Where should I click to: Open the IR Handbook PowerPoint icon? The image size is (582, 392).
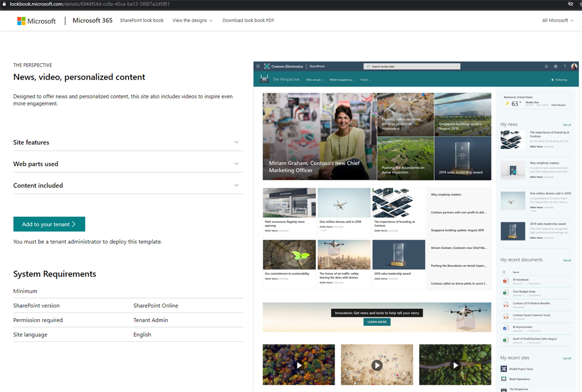point(506,281)
